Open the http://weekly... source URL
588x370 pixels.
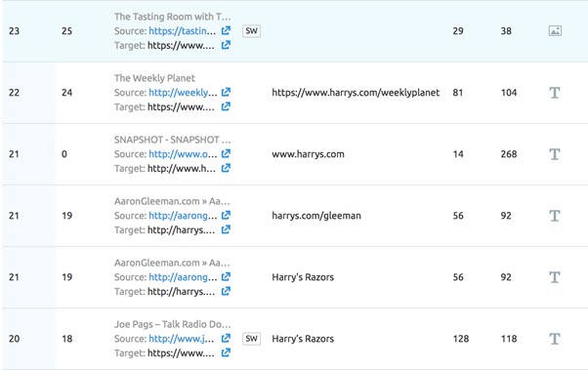click(x=183, y=93)
